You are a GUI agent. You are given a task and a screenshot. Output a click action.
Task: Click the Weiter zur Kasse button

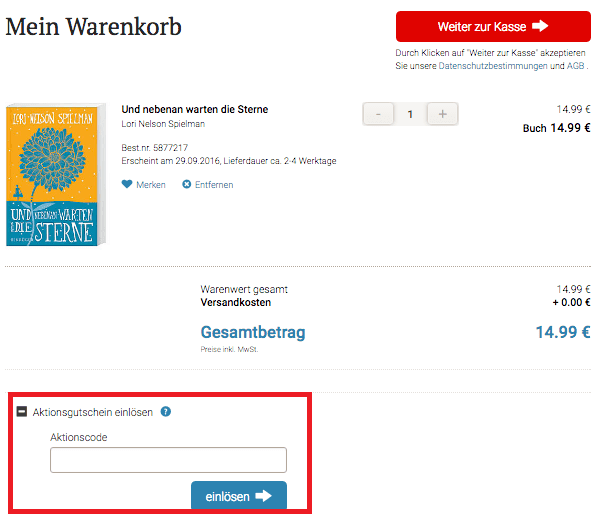point(493,27)
